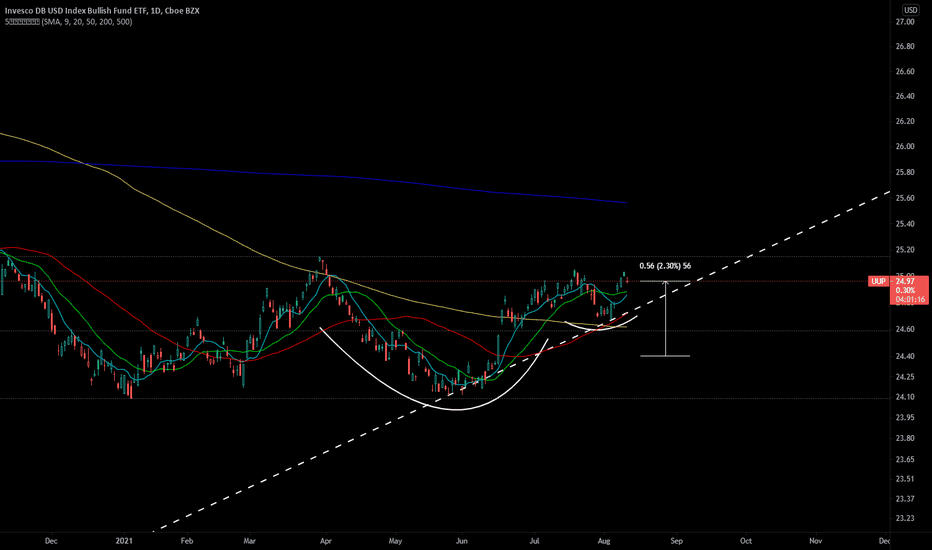Viewport: 932px width, 550px height.
Task: Click the 26.20 price axis label
Action: click(x=905, y=121)
